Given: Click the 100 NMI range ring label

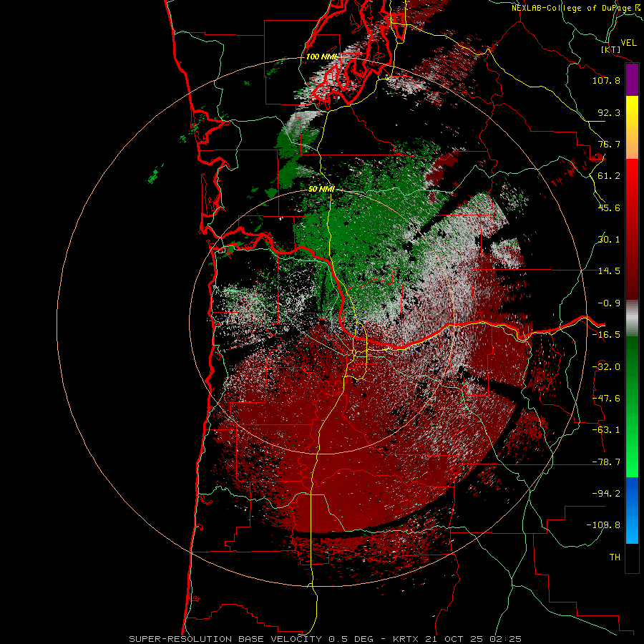Looking at the screenshot, I should [321, 57].
